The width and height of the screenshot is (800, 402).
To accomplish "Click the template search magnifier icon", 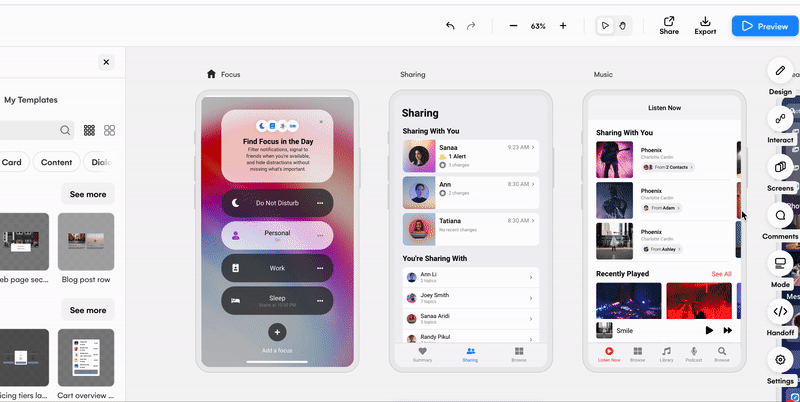I will tap(65, 130).
